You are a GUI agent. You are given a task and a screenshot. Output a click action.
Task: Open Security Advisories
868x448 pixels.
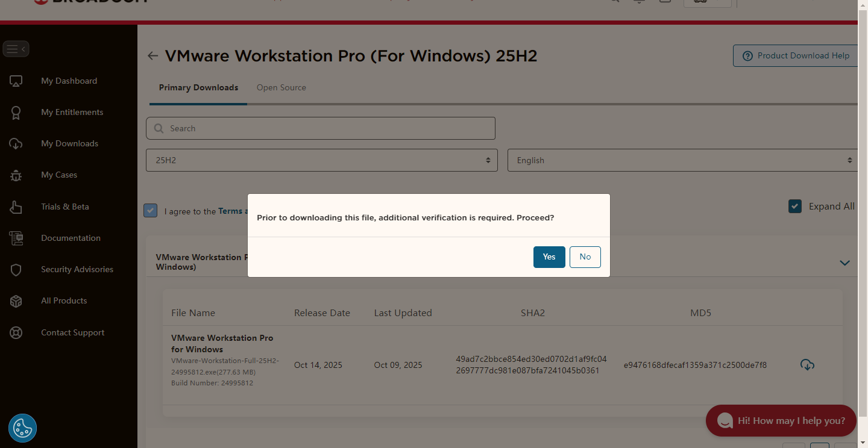(77, 269)
